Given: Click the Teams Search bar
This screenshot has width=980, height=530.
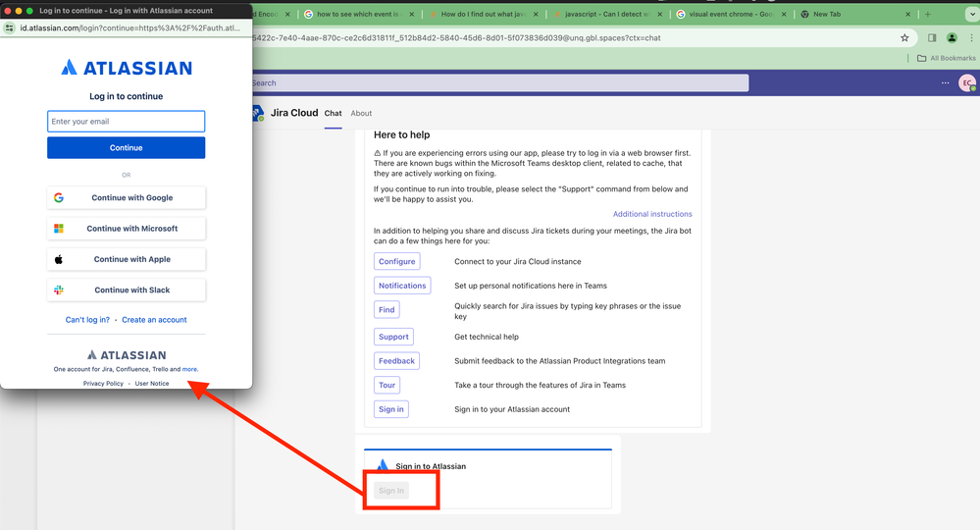Looking at the screenshot, I should 500,82.
